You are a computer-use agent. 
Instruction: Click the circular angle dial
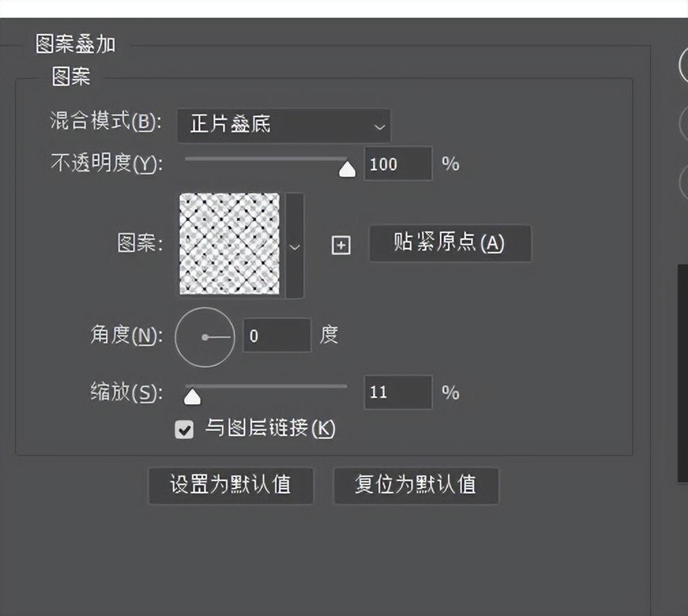point(205,337)
